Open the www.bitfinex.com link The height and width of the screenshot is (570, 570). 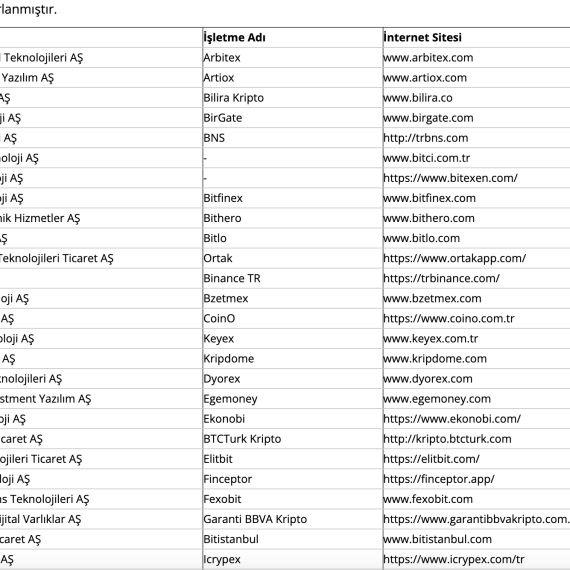coord(430,198)
